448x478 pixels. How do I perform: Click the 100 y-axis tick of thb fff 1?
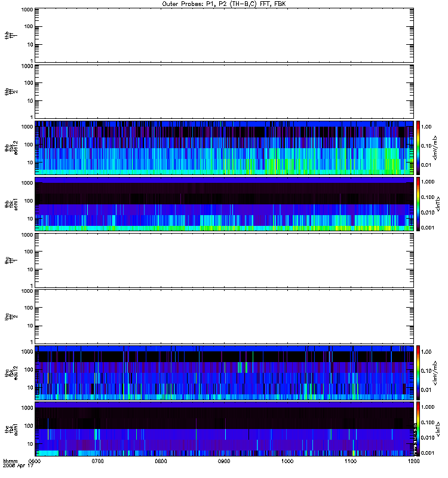(29, 26)
